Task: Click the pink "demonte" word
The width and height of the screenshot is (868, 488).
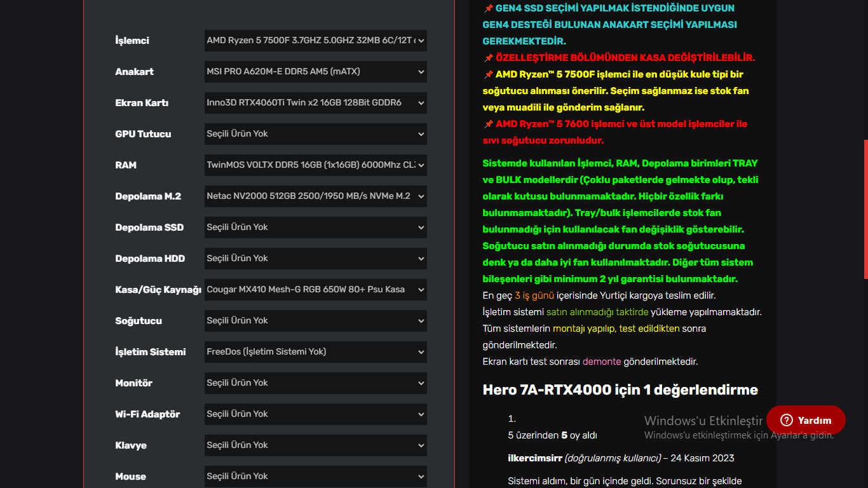Action: click(x=602, y=362)
